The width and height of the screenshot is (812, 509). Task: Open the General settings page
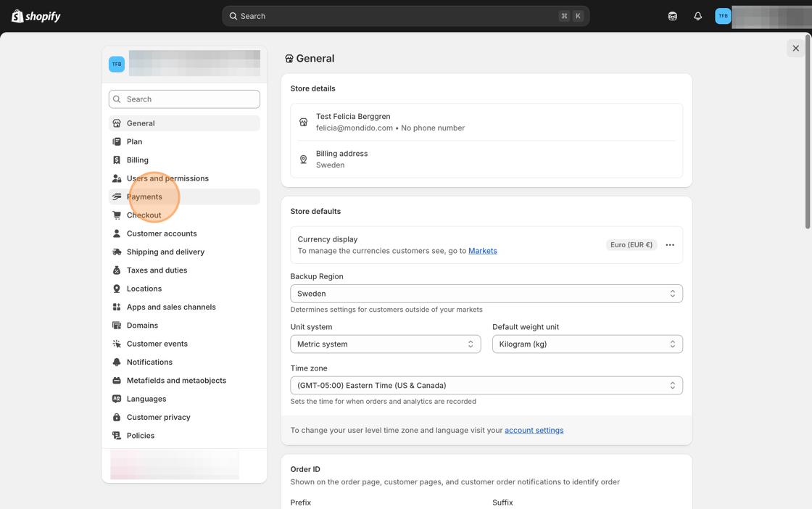[184, 123]
